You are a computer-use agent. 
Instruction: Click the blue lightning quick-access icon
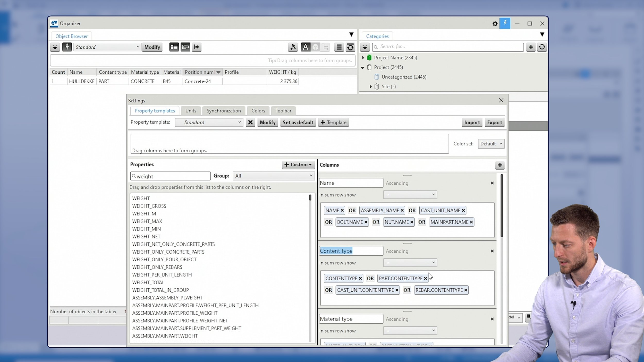505,23
